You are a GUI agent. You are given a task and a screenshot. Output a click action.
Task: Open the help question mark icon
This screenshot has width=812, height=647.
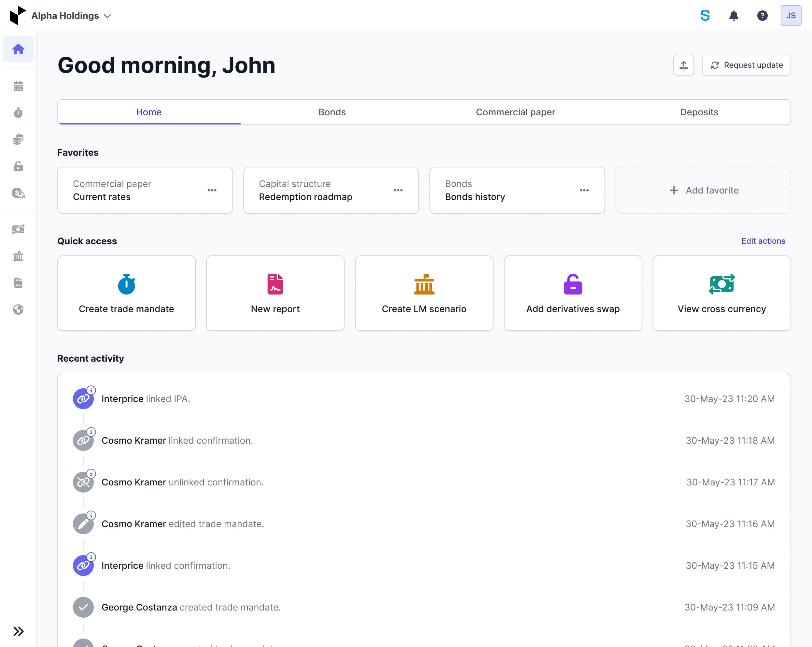[762, 15]
